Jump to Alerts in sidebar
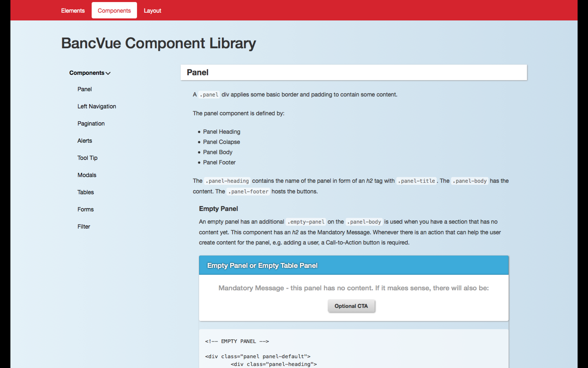 click(85, 141)
